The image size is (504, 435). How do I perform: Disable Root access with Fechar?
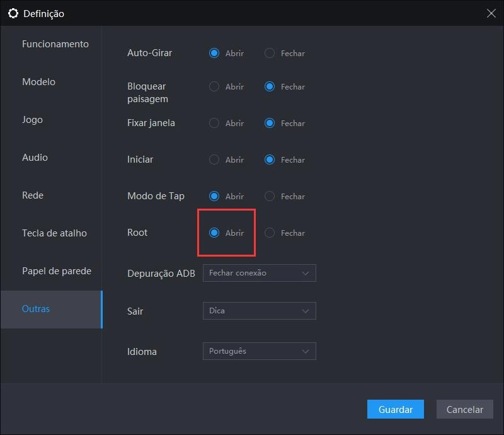click(270, 233)
